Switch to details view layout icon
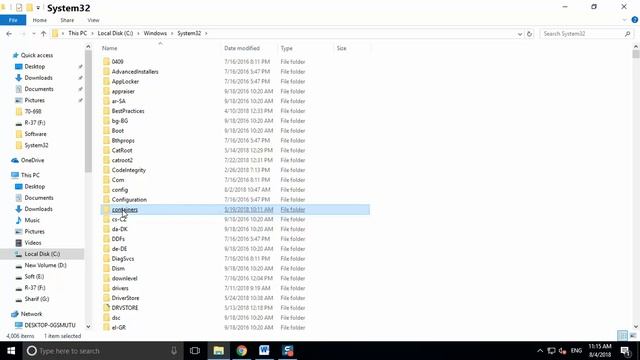This screenshot has height=360, width=640. [x=622, y=336]
